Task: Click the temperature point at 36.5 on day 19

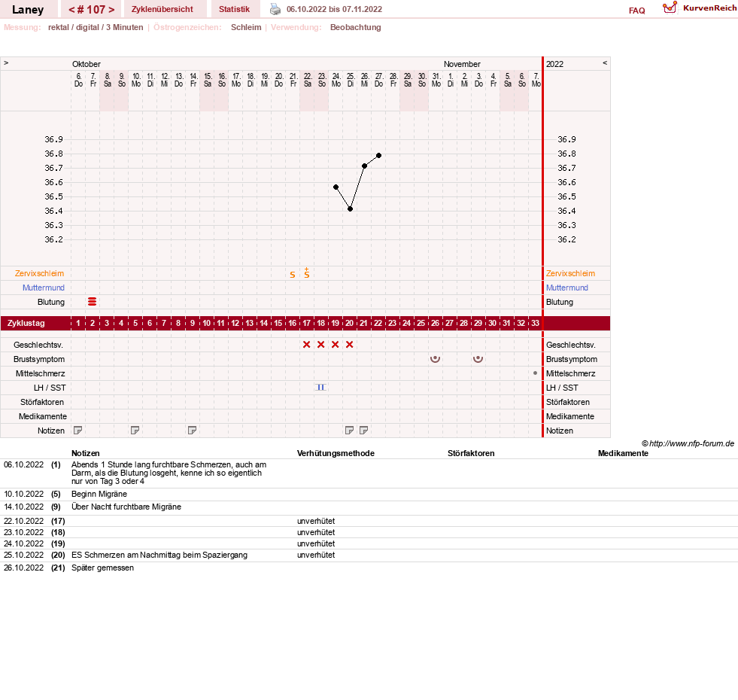Action: 336,187
